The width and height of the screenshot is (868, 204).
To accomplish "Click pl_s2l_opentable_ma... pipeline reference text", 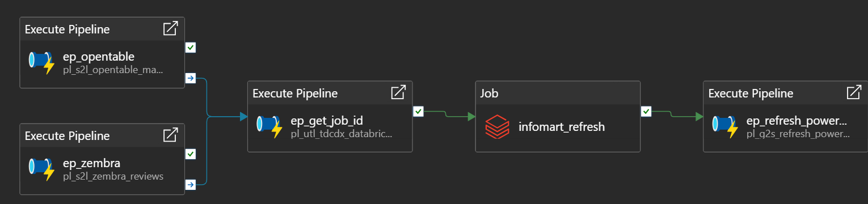I will point(113,70).
